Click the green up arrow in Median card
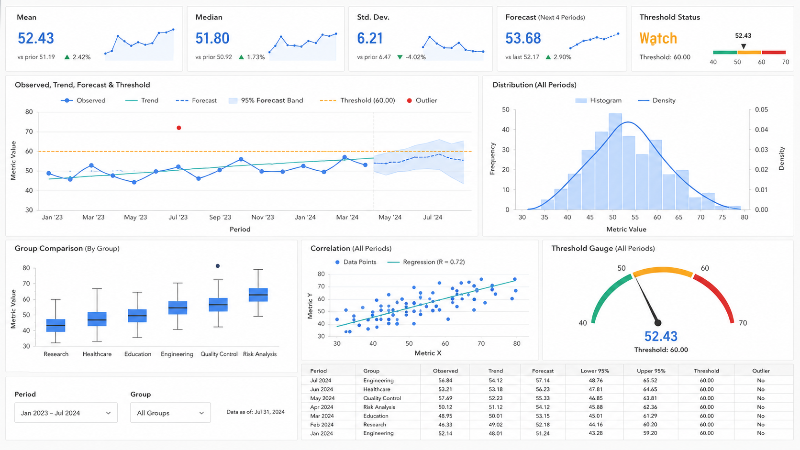 pos(241,57)
